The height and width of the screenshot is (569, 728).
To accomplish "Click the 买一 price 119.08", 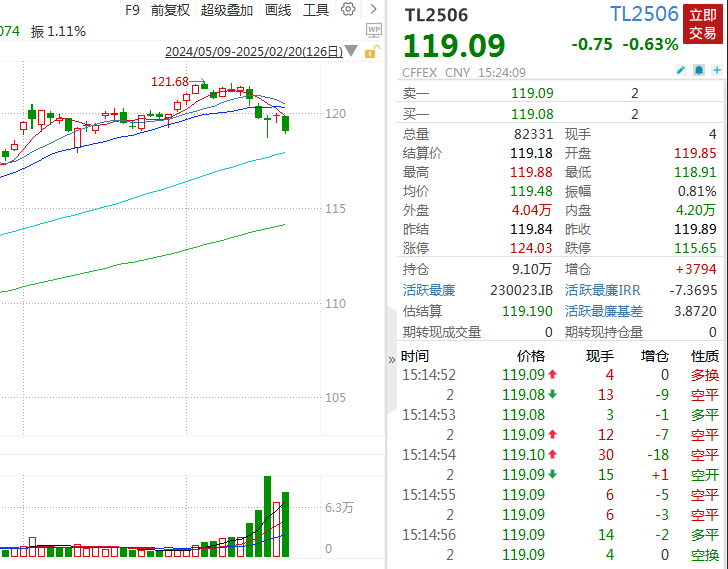I will coord(532,114).
